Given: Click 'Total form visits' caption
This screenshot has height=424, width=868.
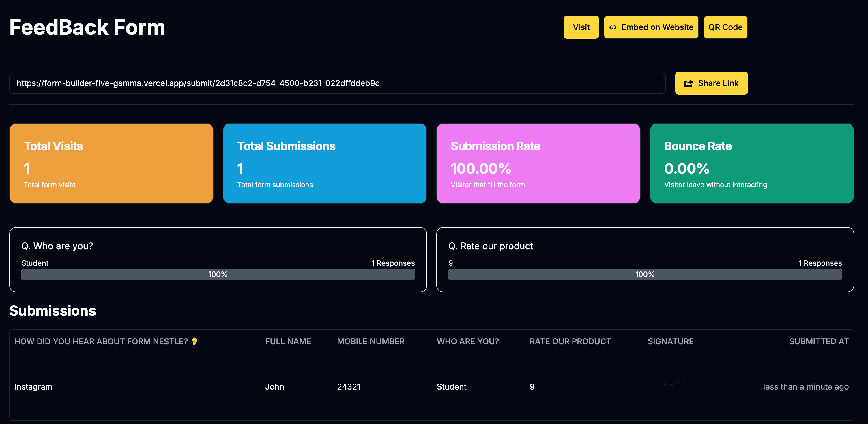Looking at the screenshot, I should pyautogui.click(x=50, y=185).
